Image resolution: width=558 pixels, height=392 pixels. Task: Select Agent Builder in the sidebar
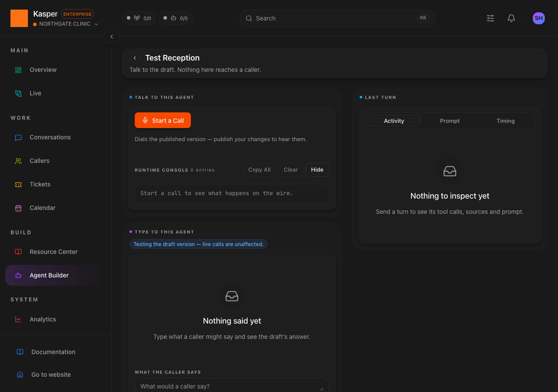click(x=55, y=275)
